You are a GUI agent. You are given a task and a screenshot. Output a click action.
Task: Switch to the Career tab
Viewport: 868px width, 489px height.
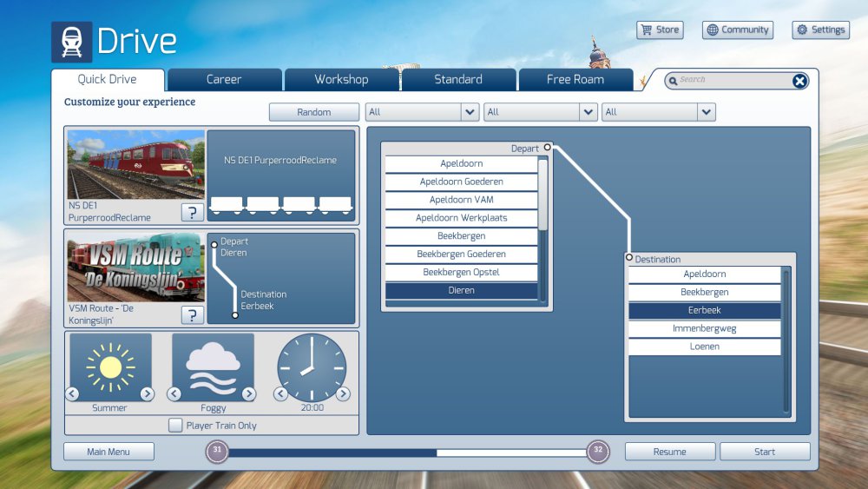tap(224, 79)
